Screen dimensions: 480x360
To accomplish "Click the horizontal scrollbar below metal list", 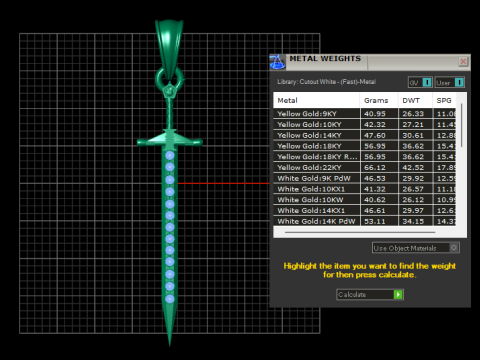I will click(360, 232).
